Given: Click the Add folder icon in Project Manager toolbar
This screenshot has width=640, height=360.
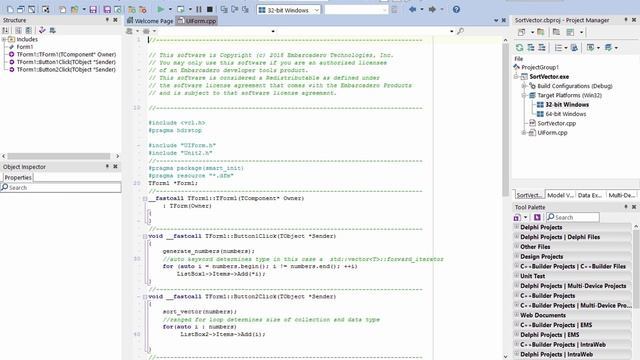Looking at the screenshot, I should pos(540,32).
